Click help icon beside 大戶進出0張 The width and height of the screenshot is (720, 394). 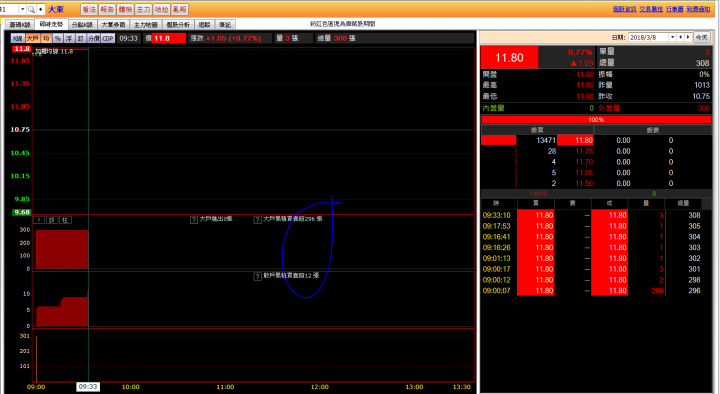coord(194,220)
